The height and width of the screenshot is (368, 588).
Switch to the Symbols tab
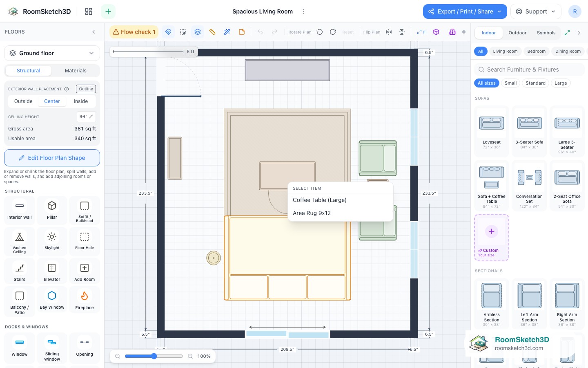tap(546, 33)
